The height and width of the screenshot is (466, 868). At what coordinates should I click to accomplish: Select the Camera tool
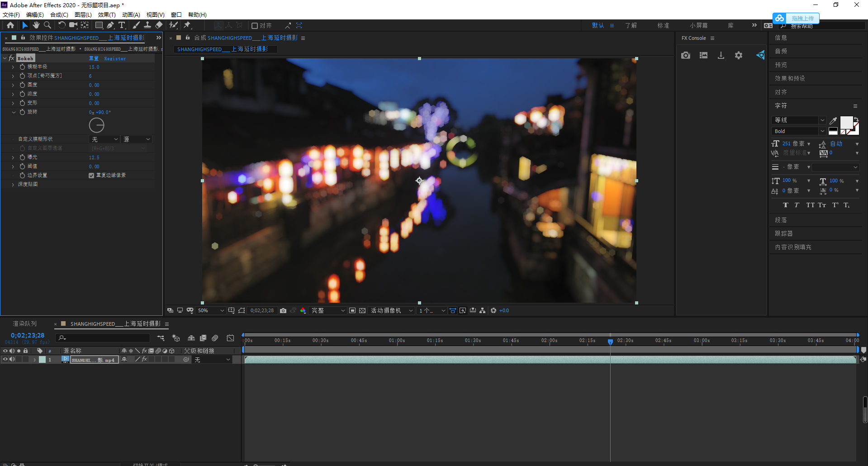tap(73, 25)
